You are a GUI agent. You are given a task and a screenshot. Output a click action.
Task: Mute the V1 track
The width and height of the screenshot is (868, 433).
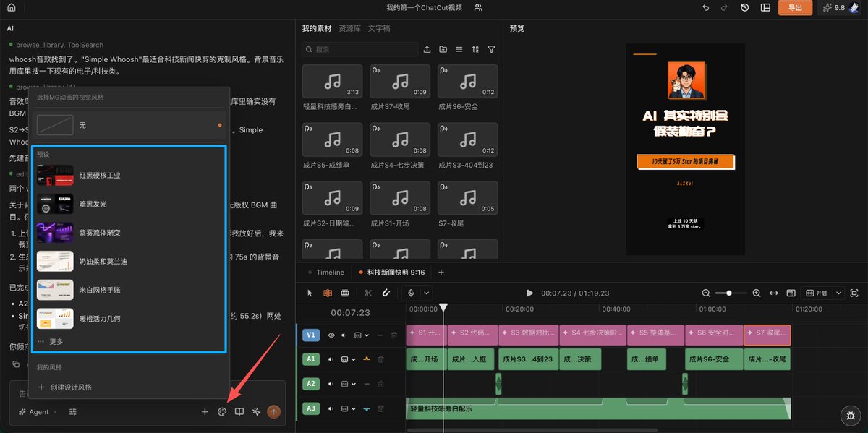344,335
